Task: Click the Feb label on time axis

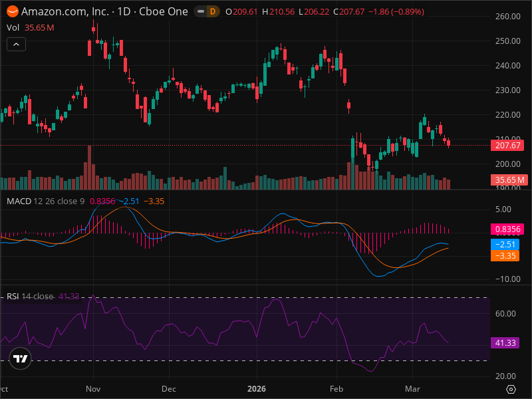Action: (x=336, y=389)
